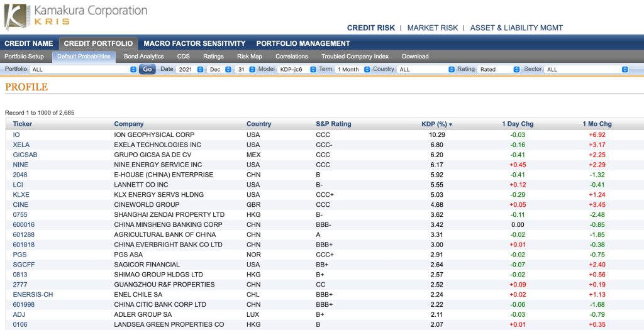Open ticker 601998 link

(x=23, y=305)
